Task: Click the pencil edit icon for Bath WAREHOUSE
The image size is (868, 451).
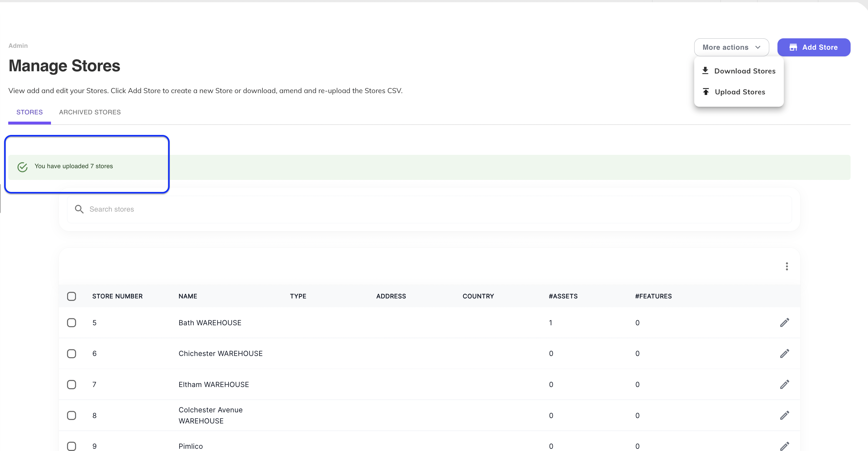Action: coord(784,323)
